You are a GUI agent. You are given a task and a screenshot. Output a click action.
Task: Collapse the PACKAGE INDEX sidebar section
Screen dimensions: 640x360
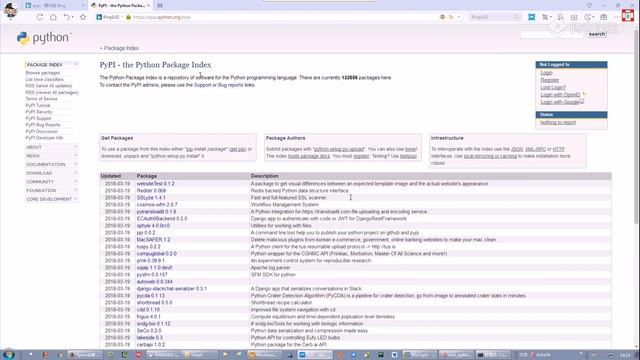pyautogui.click(x=76, y=64)
